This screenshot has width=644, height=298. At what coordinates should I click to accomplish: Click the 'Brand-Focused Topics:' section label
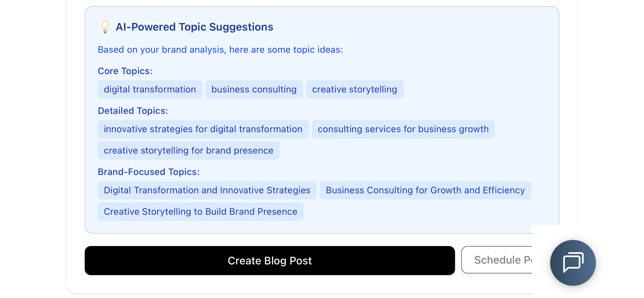click(x=149, y=172)
